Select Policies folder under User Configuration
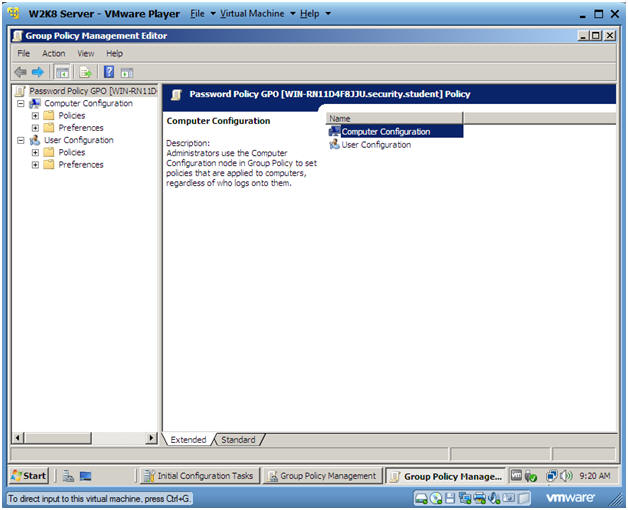628x510 pixels. click(72, 153)
